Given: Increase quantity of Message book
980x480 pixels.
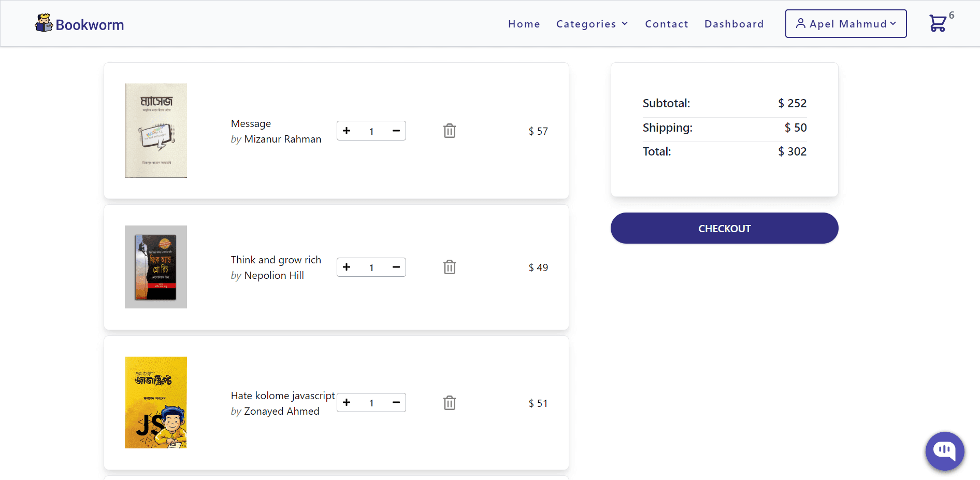Looking at the screenshot, I should [x=347, y=131].
